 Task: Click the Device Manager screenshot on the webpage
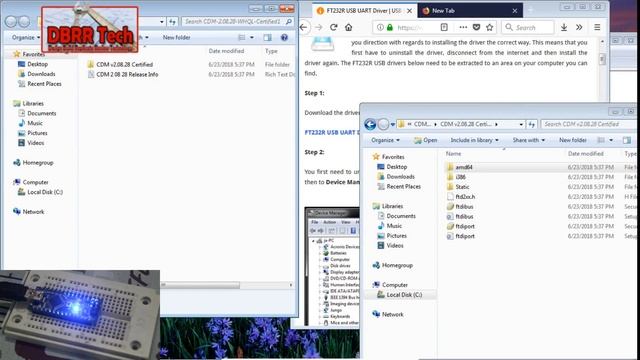332,266
